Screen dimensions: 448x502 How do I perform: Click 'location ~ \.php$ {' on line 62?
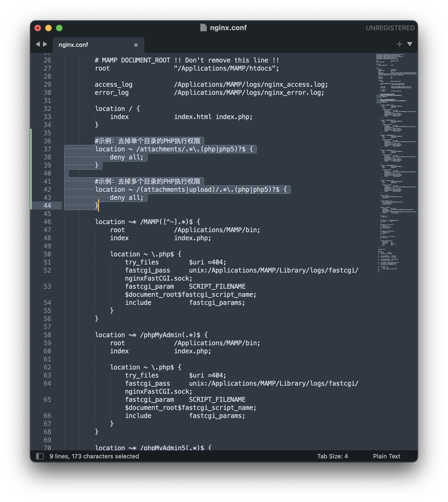(x=146, y=367)
